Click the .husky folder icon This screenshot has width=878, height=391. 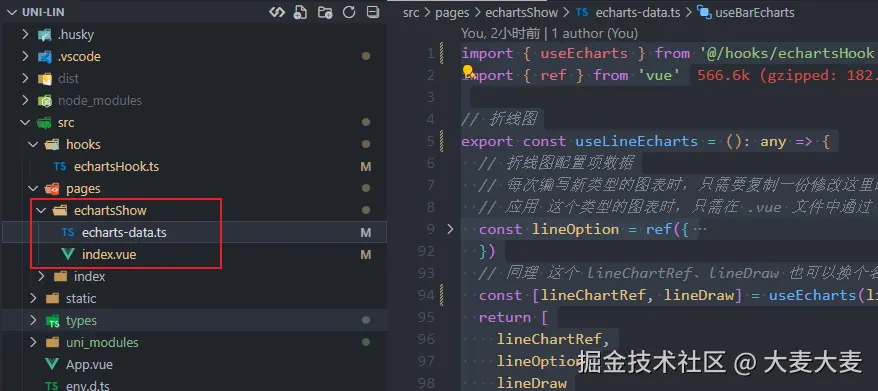point(44,35)
